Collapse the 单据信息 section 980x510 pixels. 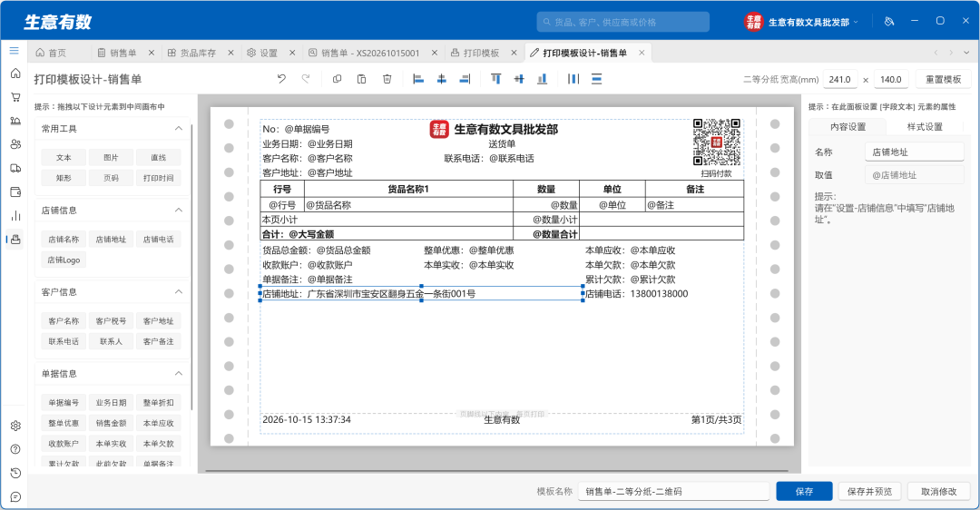pos(178,374)
